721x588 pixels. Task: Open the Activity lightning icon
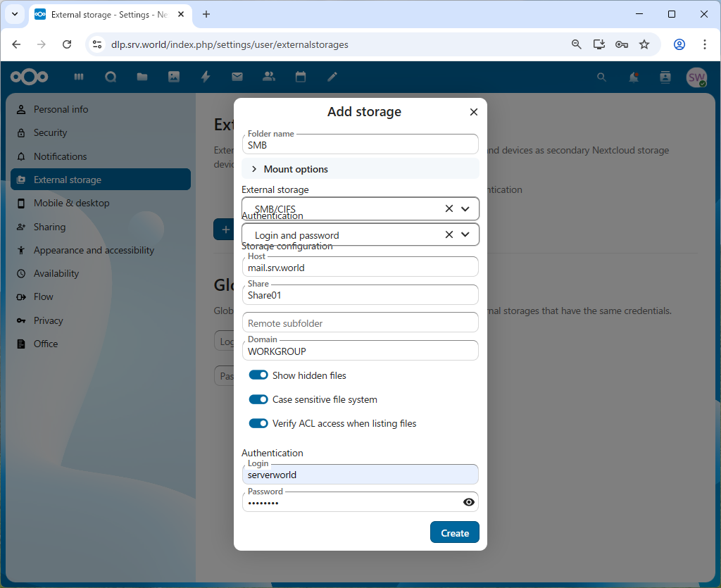(x=206, y=77)
